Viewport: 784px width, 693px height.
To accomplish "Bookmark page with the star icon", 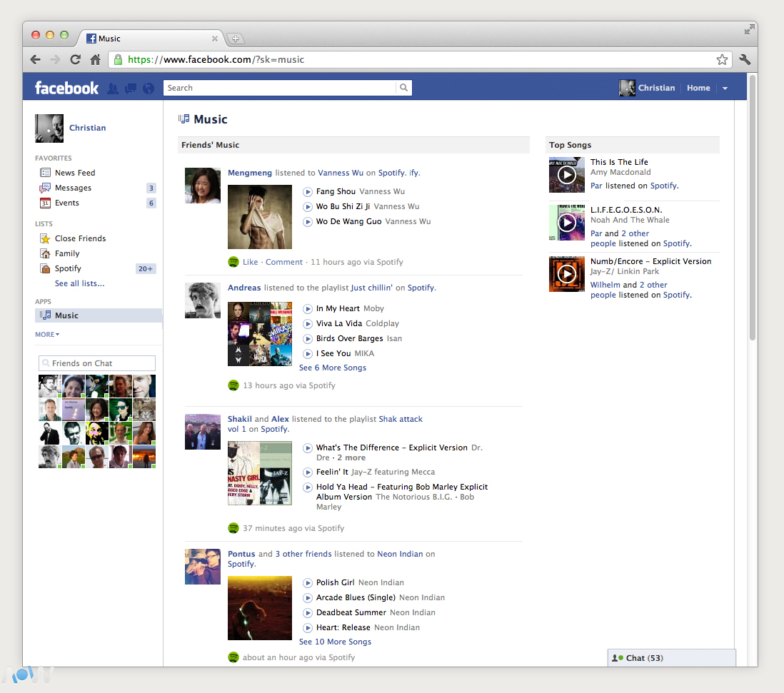I will pyautogui.click(x=722, y=60).
